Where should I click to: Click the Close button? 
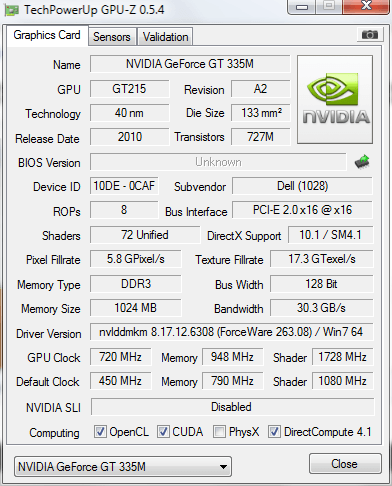[x=345, y=464]
